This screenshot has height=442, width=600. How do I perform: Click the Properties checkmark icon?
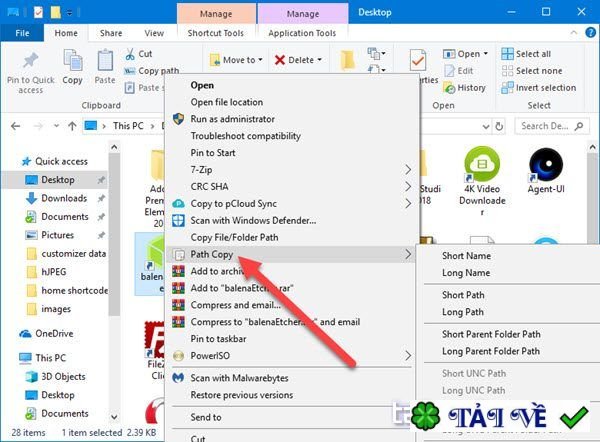(x=417, y=60)
